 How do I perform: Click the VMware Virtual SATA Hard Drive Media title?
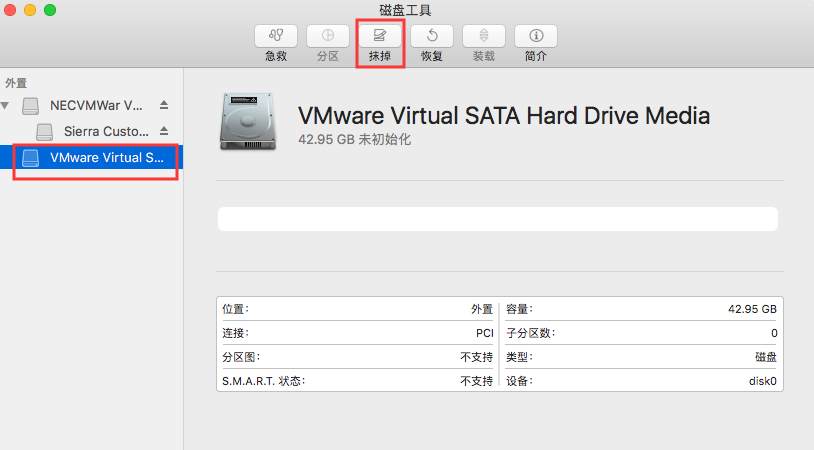(504, 116)
